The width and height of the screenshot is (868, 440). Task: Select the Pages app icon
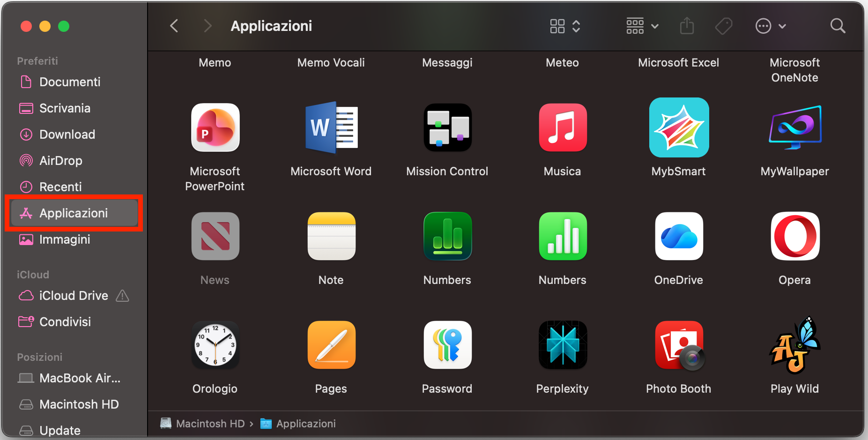tap(331, 345)
